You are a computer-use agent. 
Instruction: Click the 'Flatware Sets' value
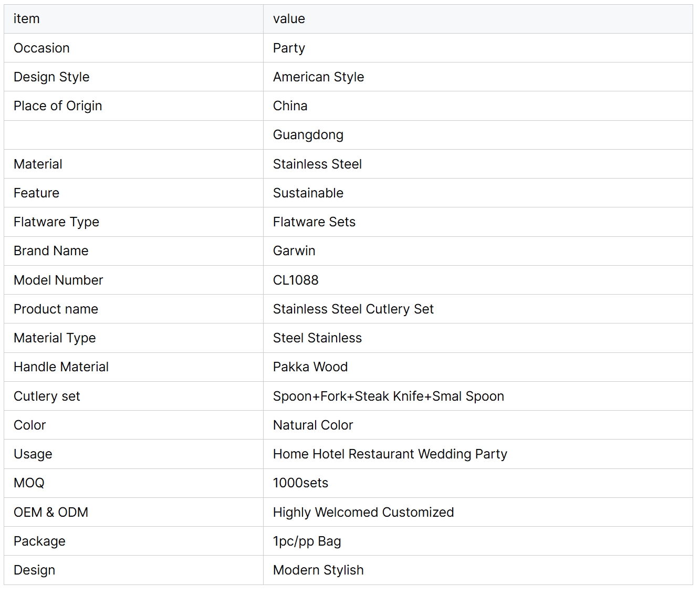[314, 222]
